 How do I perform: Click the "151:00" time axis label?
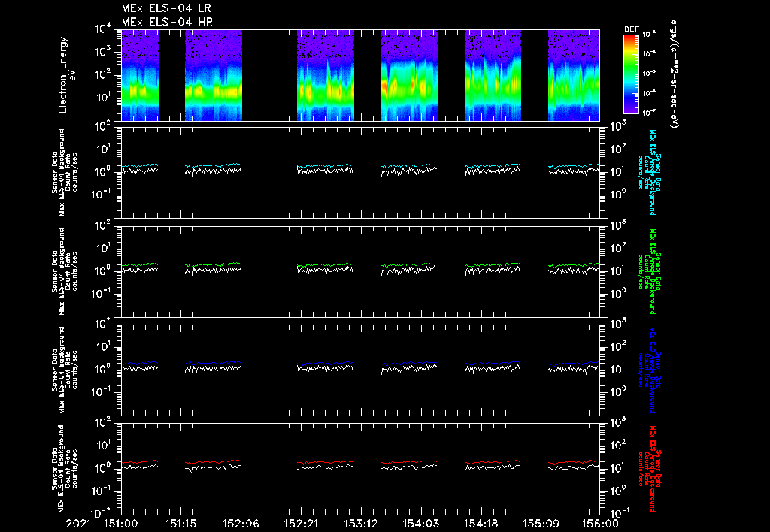[121, 524]
